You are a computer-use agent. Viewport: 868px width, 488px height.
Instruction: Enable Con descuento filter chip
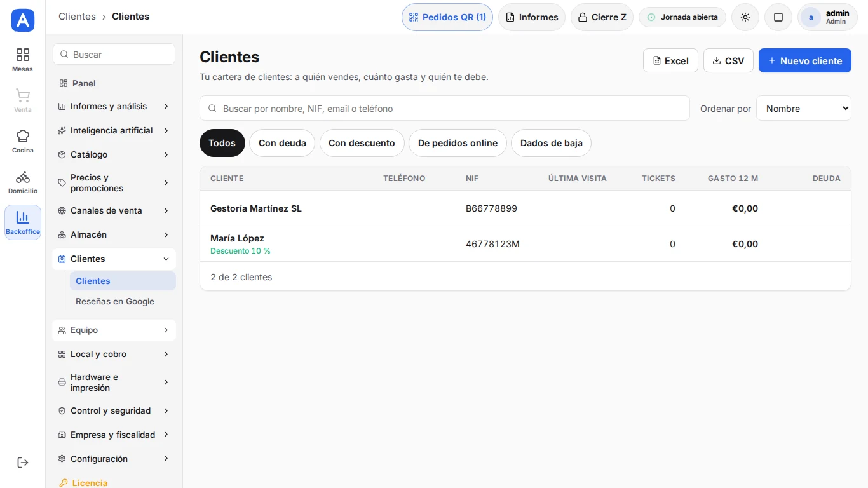(362, 143)
